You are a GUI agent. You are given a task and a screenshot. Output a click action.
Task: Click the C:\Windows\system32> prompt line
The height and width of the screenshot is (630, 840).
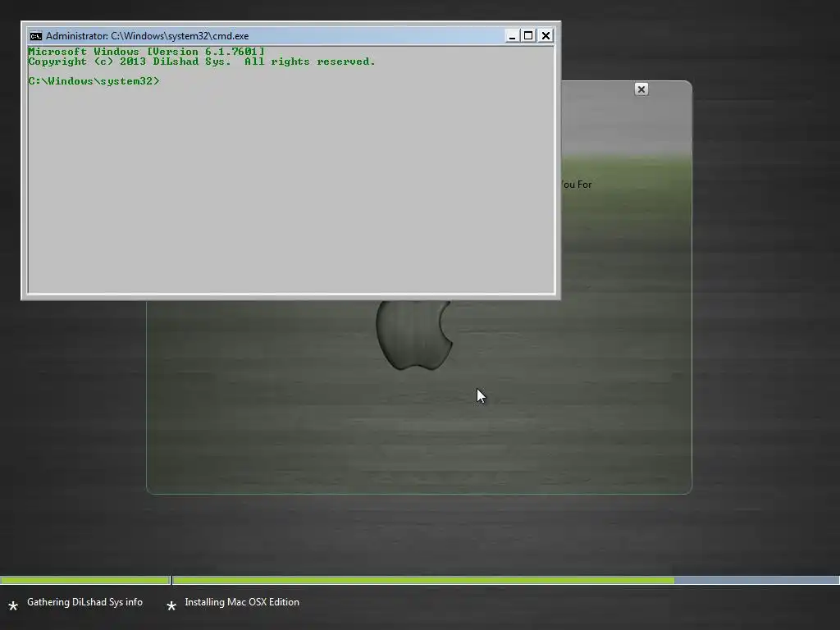(94, 81)
